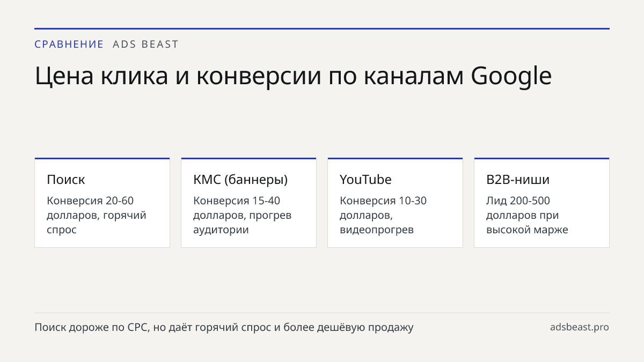Click 'Конверсия 10-30 долларов, видеопрогрев' text

tap(383, 215)
